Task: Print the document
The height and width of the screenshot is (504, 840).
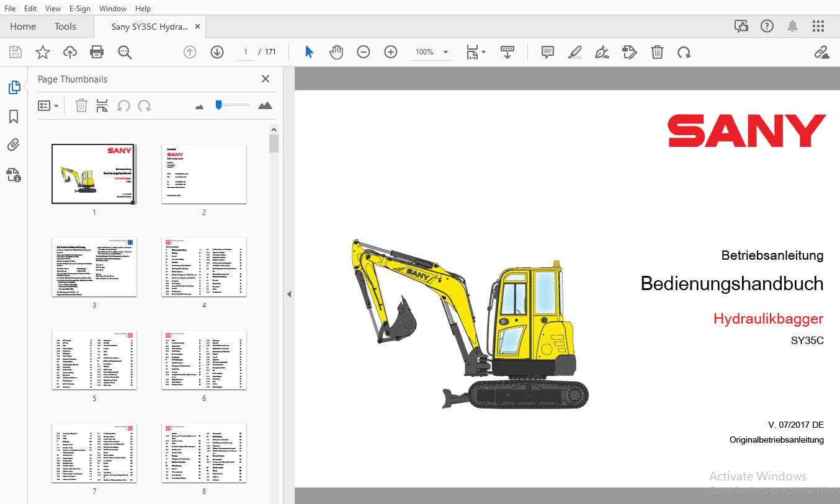Action: (97, 52)
